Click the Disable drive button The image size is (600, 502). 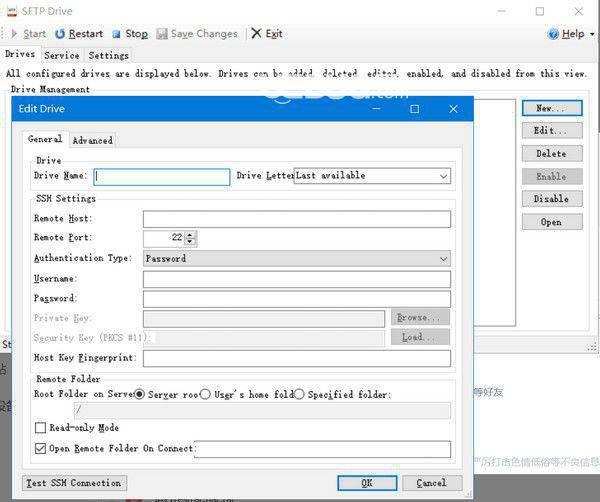click(552, 199)
